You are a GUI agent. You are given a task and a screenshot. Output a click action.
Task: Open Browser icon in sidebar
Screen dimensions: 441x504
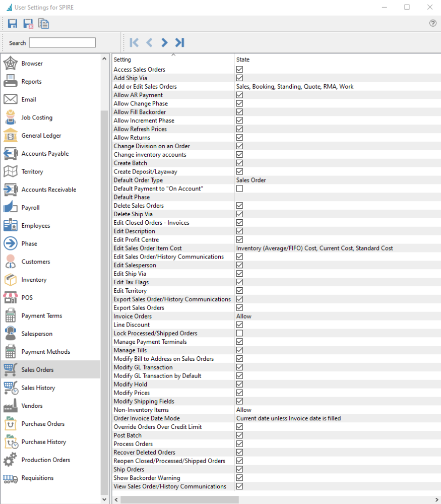tap(10, 64)
